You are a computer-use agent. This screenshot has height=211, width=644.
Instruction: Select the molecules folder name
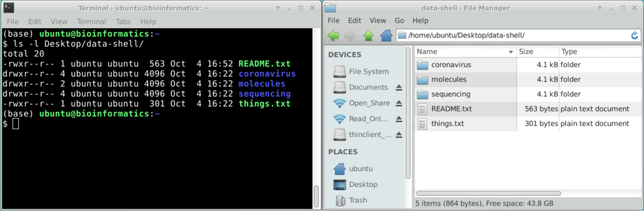(x=449, y=79)
